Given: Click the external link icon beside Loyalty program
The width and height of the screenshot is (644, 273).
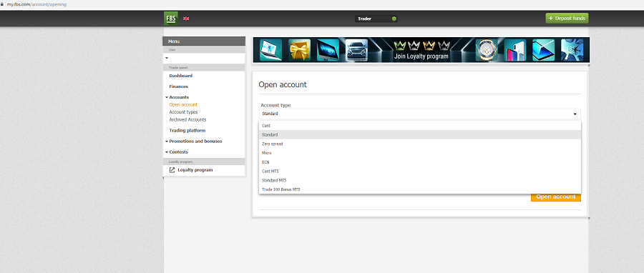Looking at the screenshot, I should tap(172, 169).
